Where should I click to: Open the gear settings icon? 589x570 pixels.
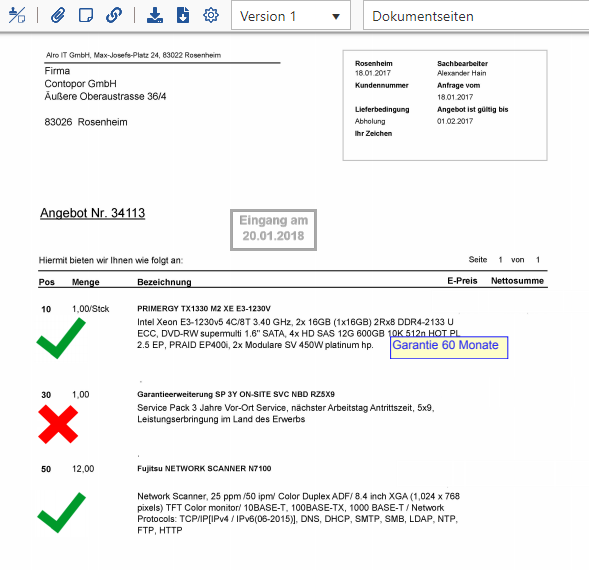pyautogui.click(x=211, y=15)
